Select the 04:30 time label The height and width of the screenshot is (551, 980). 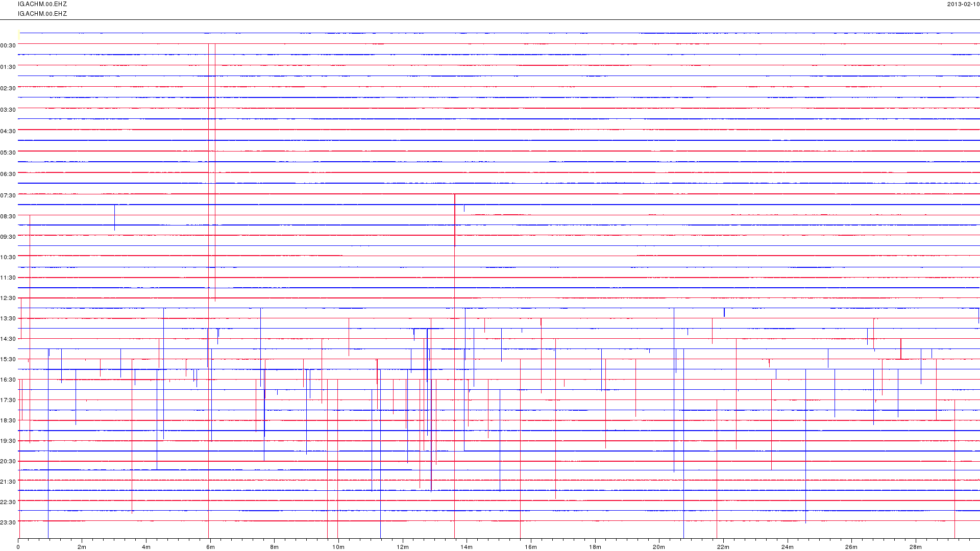pos(8,131)
